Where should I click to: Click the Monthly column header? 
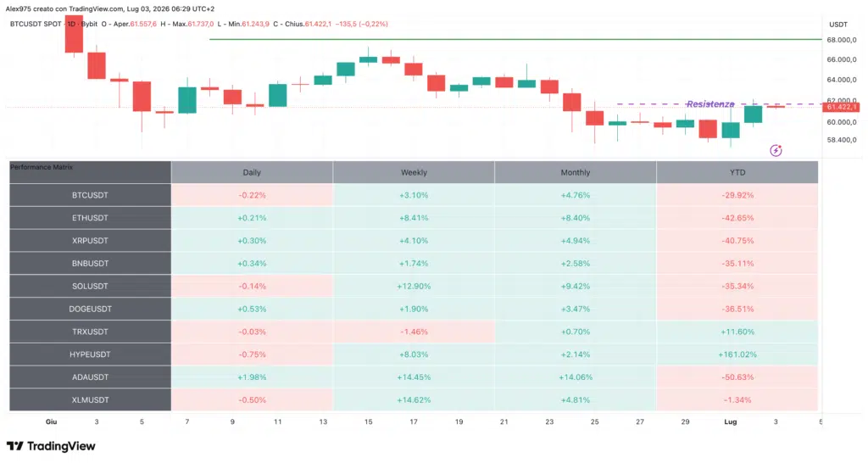point(576,172)
